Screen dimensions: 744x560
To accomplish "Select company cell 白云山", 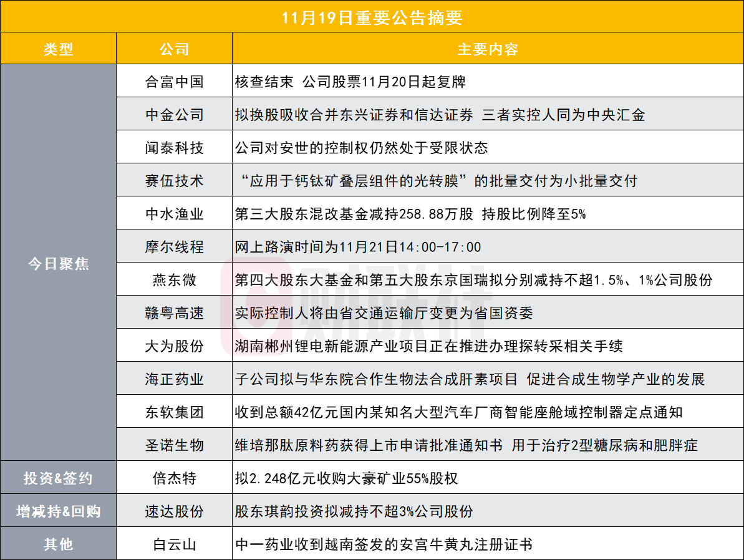I will tap(174, 544).
